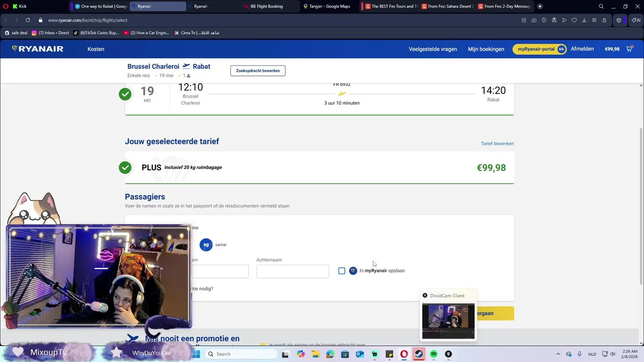
Task: Open the easy setup sliders icon
Action: pos(594,20)
